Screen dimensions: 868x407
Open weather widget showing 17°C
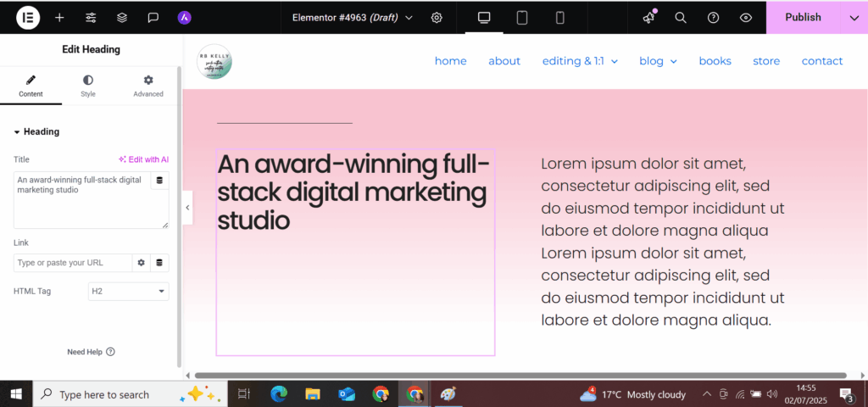click(632, 394)
